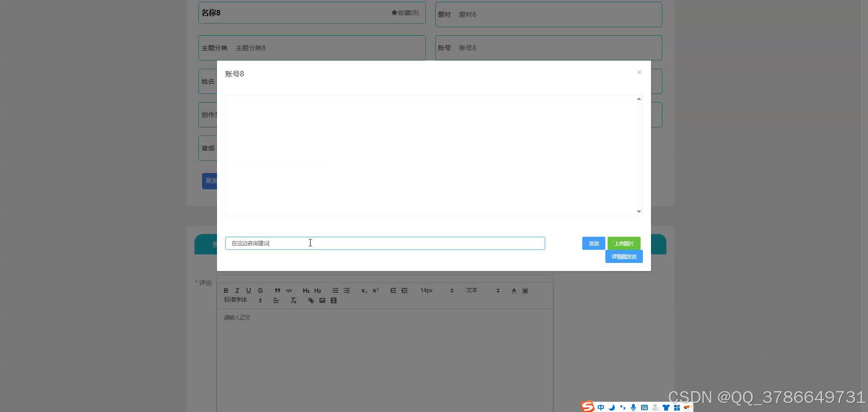
Task: Insert an ordered list
Action: coord(335,290)
